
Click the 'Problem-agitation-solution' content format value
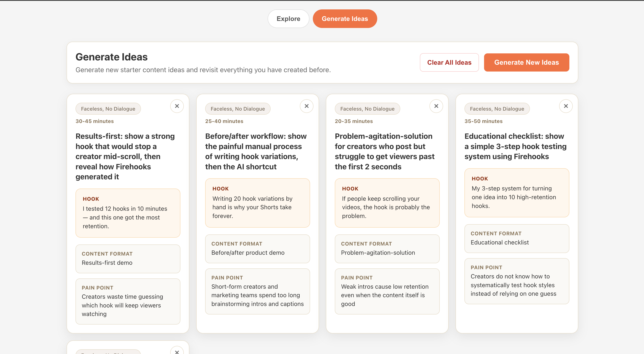point(378,253)
